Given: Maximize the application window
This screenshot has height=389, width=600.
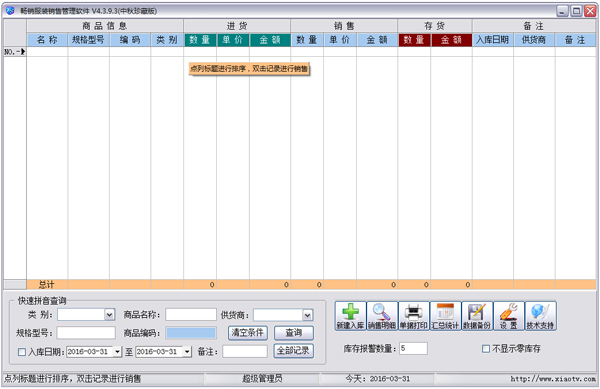Looking at the screenshot, I should point(576,11).
